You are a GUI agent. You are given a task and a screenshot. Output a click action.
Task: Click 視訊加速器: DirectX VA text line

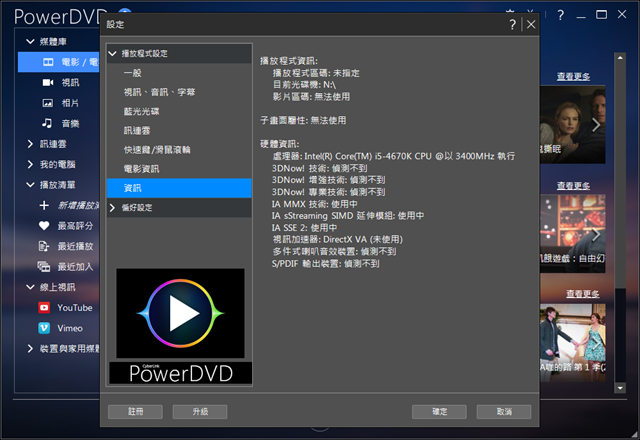[338, 240]
